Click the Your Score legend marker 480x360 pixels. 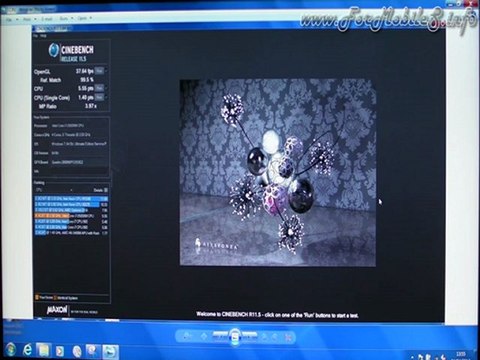[37, 297]
